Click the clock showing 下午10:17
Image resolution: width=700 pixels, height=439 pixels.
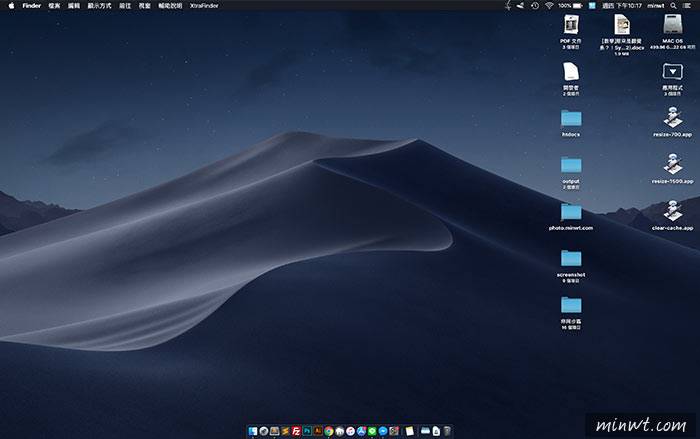tap(631, 5)
